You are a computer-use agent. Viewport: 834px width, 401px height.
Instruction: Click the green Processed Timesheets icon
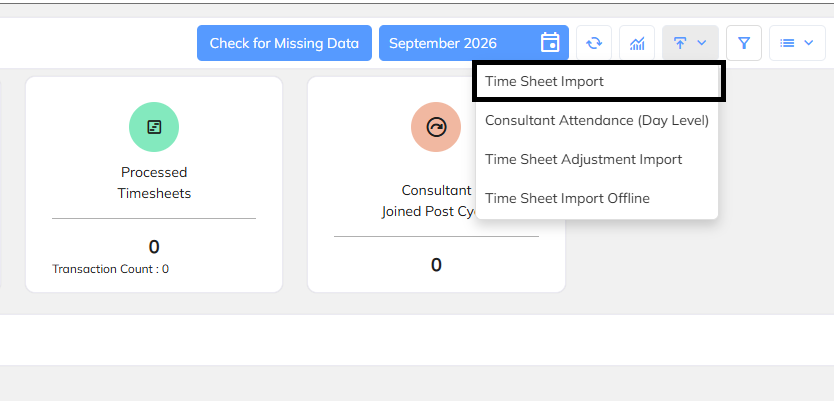click(154, 127)
